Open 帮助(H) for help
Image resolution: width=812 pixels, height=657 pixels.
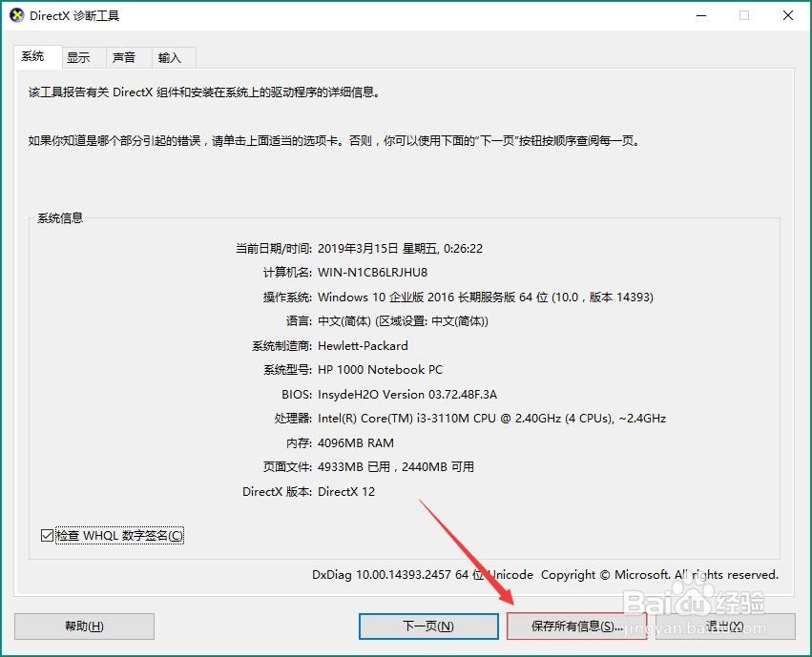pos(84,626)
